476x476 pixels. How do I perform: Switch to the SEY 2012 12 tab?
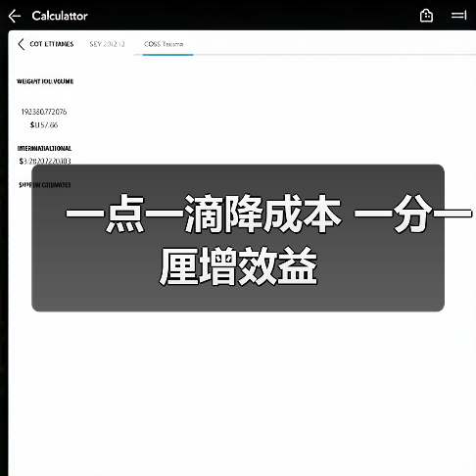pos(108,44)
